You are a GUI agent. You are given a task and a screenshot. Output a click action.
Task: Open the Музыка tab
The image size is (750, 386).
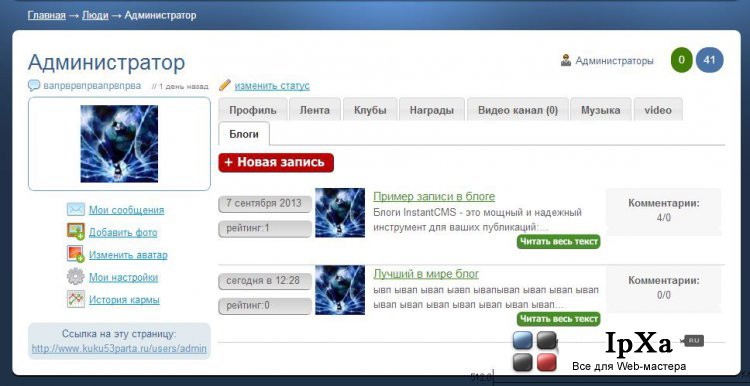[601, 110]
